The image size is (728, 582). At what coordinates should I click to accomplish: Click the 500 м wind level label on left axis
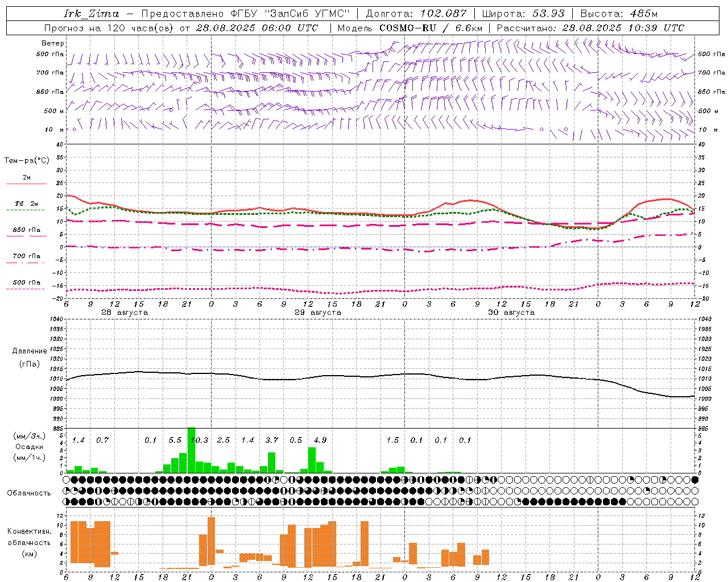pyautogui.click(x=54, y=111)
